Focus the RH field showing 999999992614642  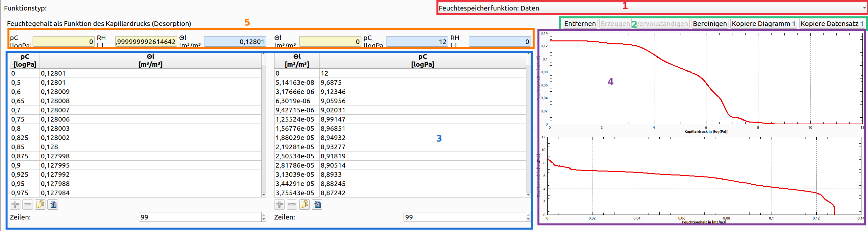pyautogui.click(x=146, y=42)
